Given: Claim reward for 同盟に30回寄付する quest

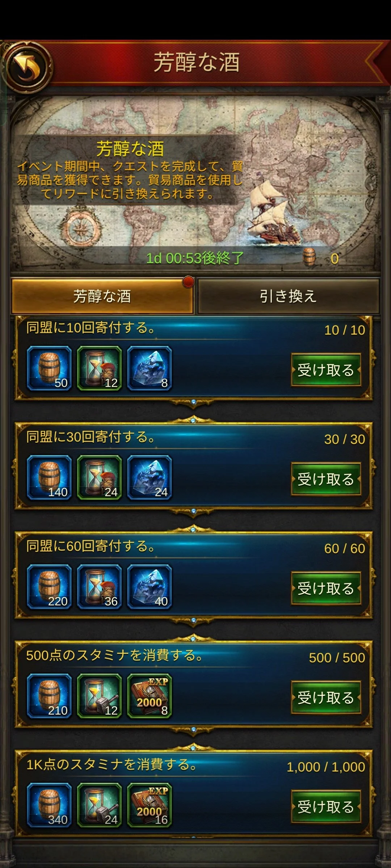Looking at the screenshot, I should point(326,479).
